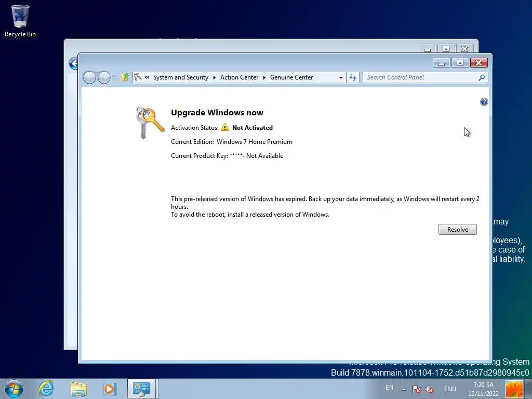Open the help question mark icon
532x399 pixels.
point(484,102)
